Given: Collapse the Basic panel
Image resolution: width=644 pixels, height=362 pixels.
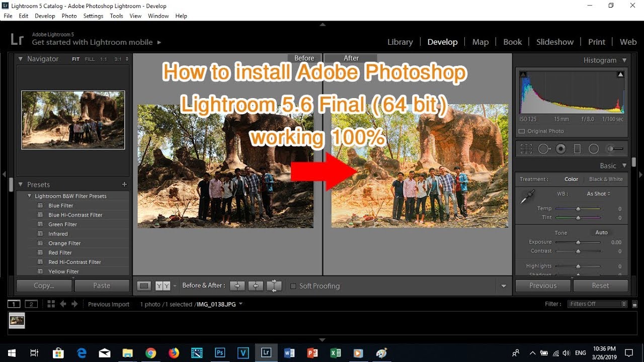Looking at the screenshot, I should tap(624, 165).
